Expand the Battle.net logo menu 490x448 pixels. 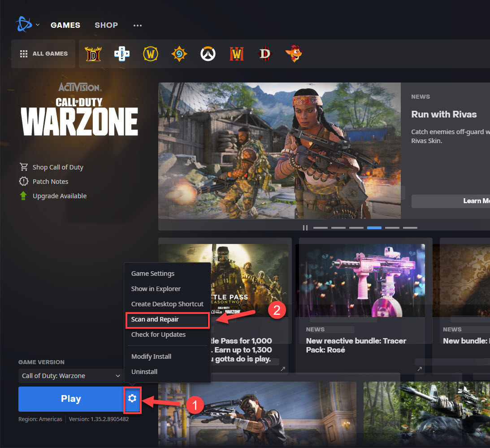coord(26,25)
